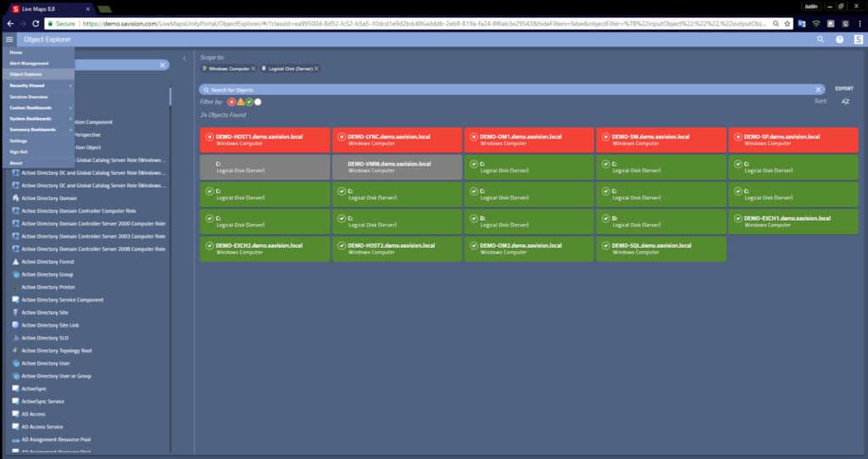868x459 pixels.
Task: Click AD Assignment Resource Pool icon
Action: pyautogui.click(x=15, y=439)
